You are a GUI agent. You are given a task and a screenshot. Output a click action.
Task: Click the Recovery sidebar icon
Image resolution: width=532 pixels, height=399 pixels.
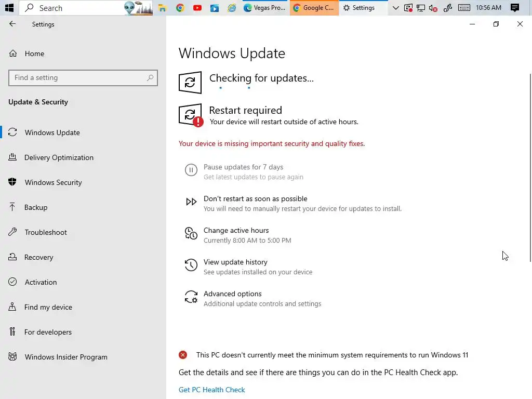[x=12, y=257]
